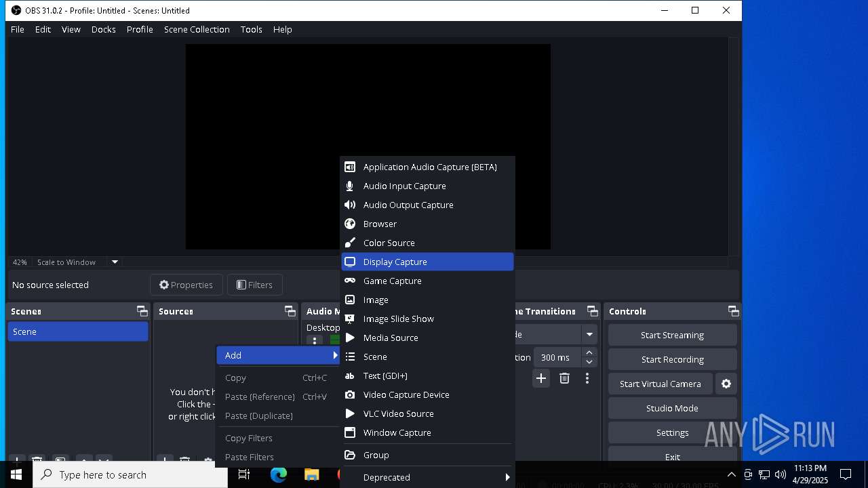
Task: Add a Window Capture source
Action: coord(427,432)
